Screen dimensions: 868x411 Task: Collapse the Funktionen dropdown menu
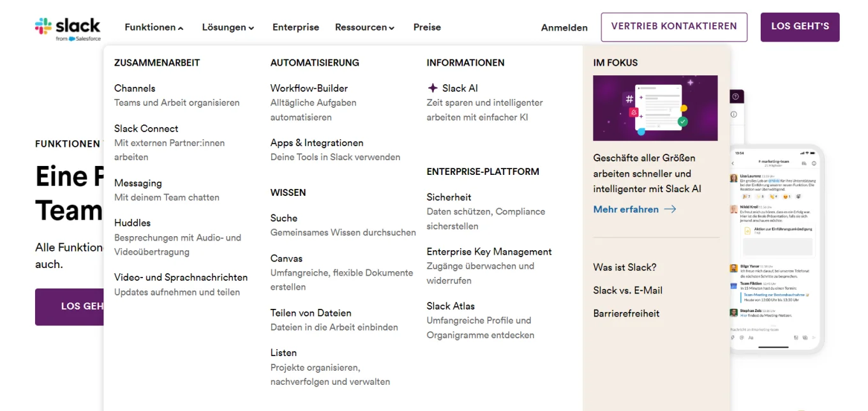tap(154, 27)
